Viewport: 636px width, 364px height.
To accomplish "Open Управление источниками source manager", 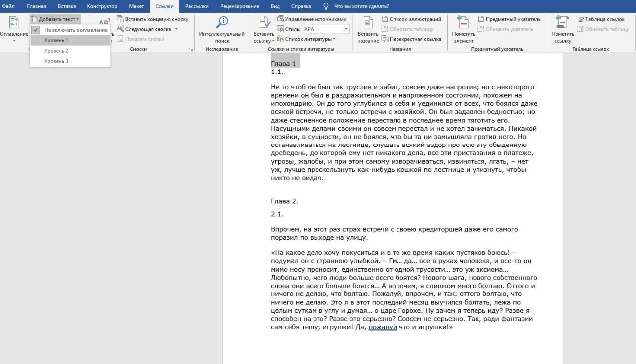I will [x=312, y=19].
